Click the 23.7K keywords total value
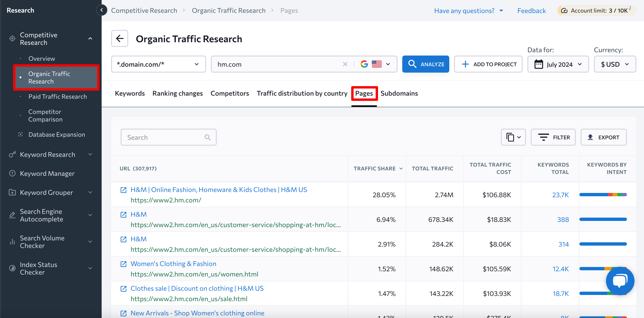Screen dimensions: 644x318 tap(560, 195)
